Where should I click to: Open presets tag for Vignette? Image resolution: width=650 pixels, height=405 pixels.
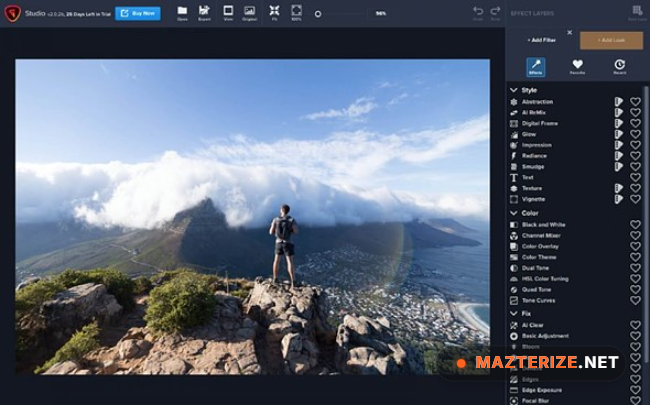click(x=618, y=199)
